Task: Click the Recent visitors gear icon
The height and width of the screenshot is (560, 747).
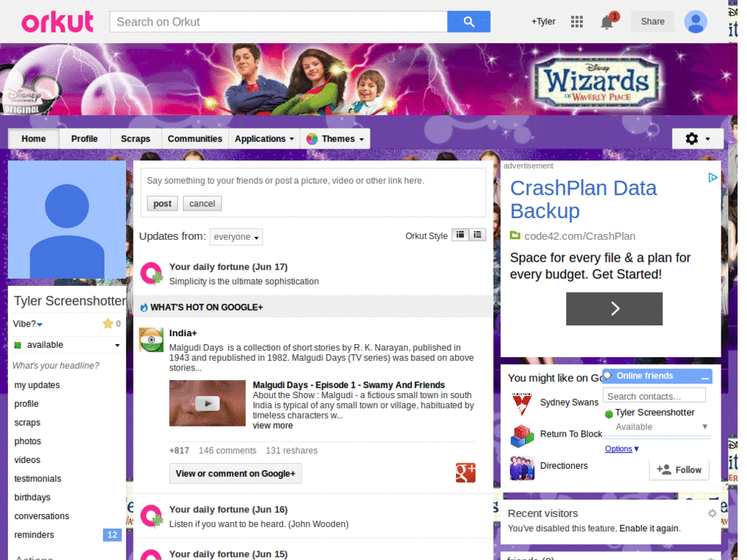Action: 712,513
